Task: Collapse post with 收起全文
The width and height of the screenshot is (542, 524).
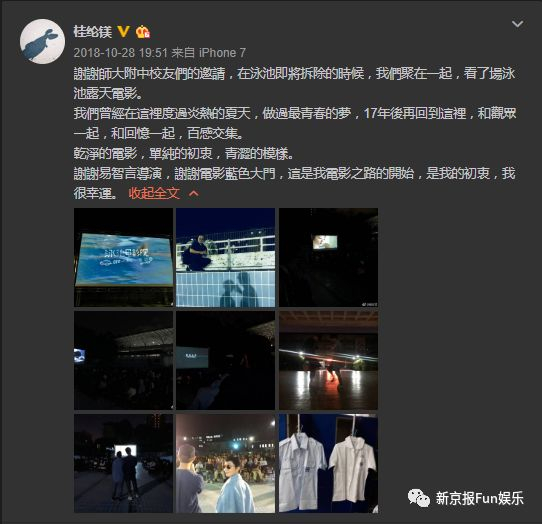Action: point(154,193)
